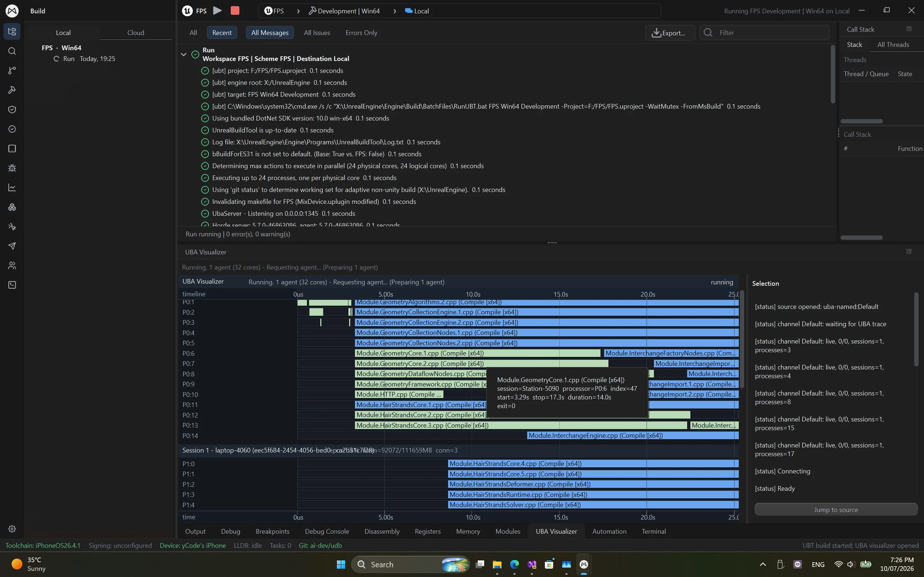Viewport: 924px width, 577px height.
Task: Open the Disassembly tab
Action: 382,531
